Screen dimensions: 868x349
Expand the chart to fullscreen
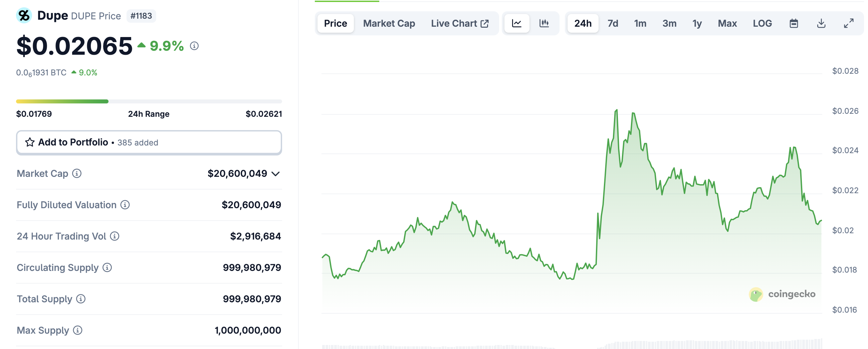(848, 23)
